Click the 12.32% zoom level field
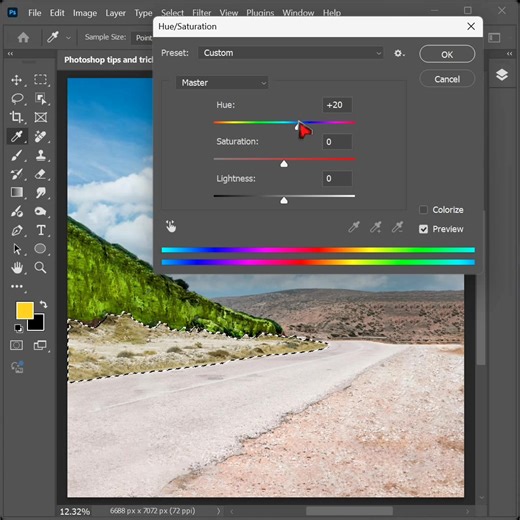 (x=75, y=511)
